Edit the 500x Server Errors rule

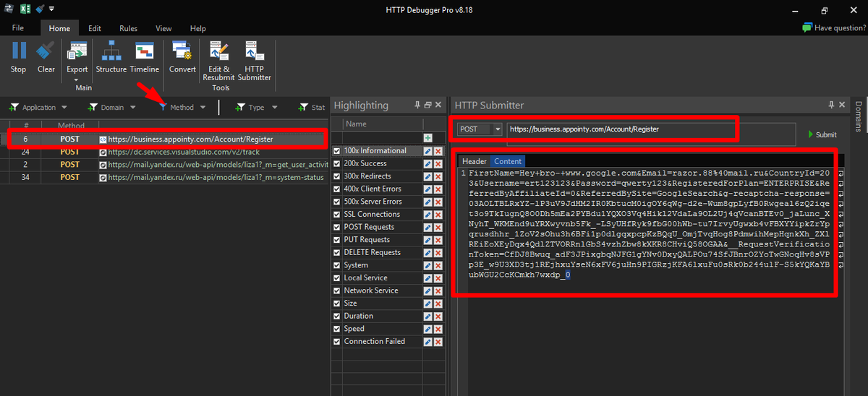pos(428,202)
